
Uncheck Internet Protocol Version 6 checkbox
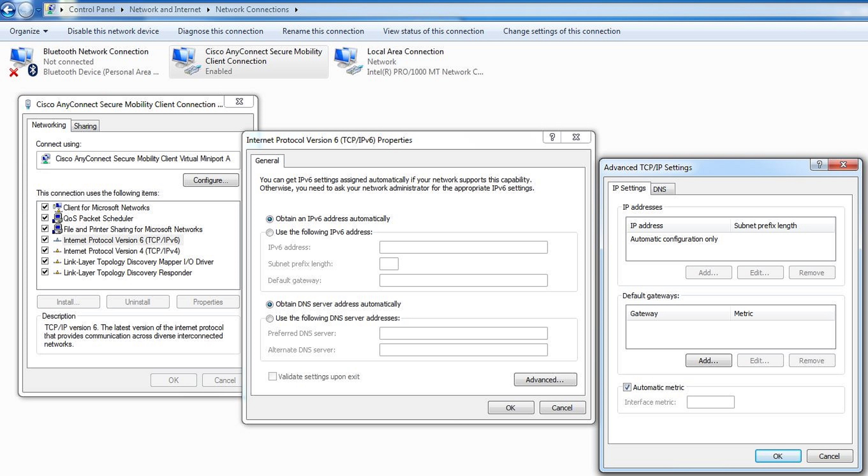45,239
